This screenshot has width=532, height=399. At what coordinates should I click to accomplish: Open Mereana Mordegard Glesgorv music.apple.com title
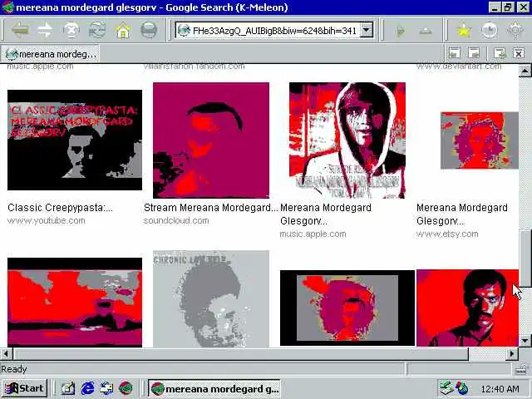tap(326, 214)
